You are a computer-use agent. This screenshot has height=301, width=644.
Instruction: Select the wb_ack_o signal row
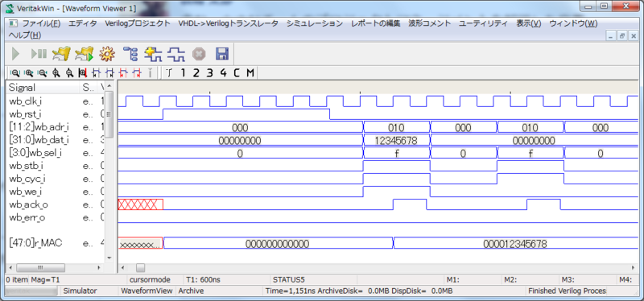(x=56, y=204)
